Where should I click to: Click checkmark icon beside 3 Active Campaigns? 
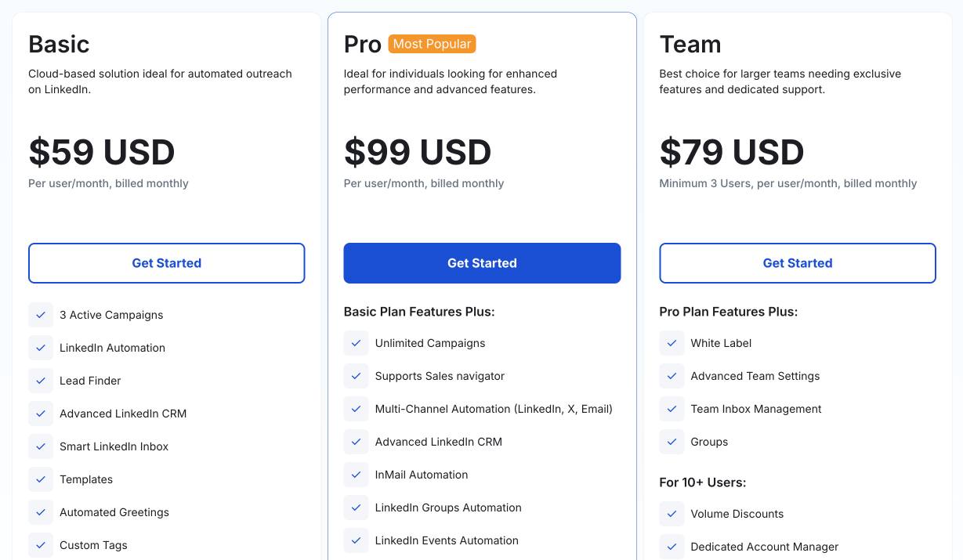pos(41,315)
